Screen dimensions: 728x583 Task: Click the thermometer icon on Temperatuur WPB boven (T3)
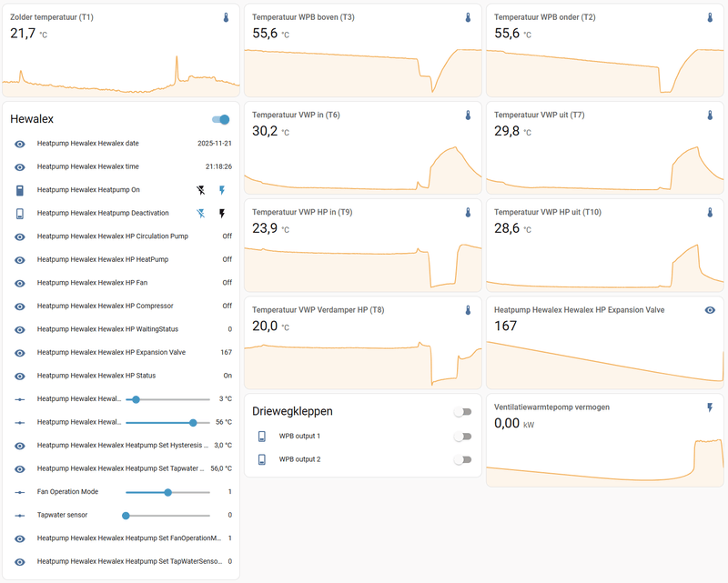(x=468, y=16)
